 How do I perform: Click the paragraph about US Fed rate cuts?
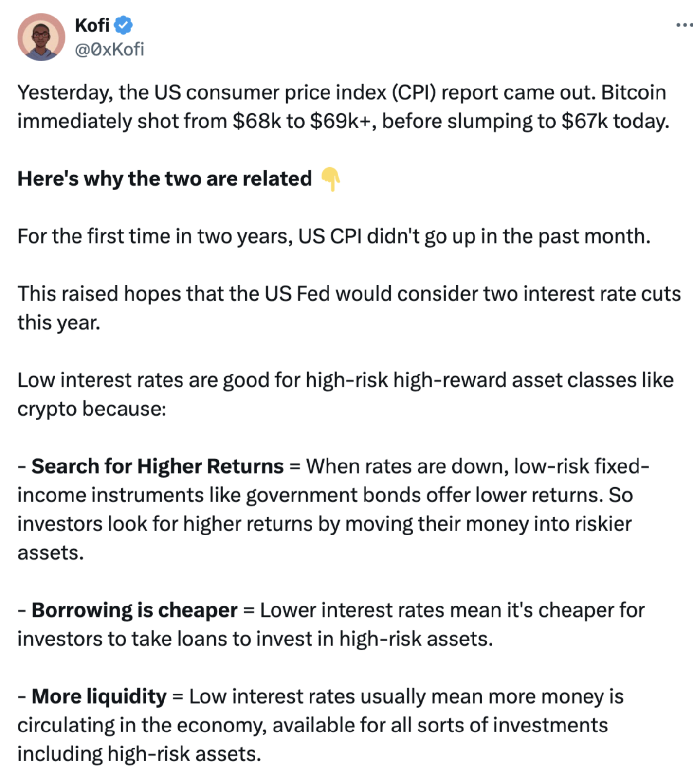click(x=341, y=307)
